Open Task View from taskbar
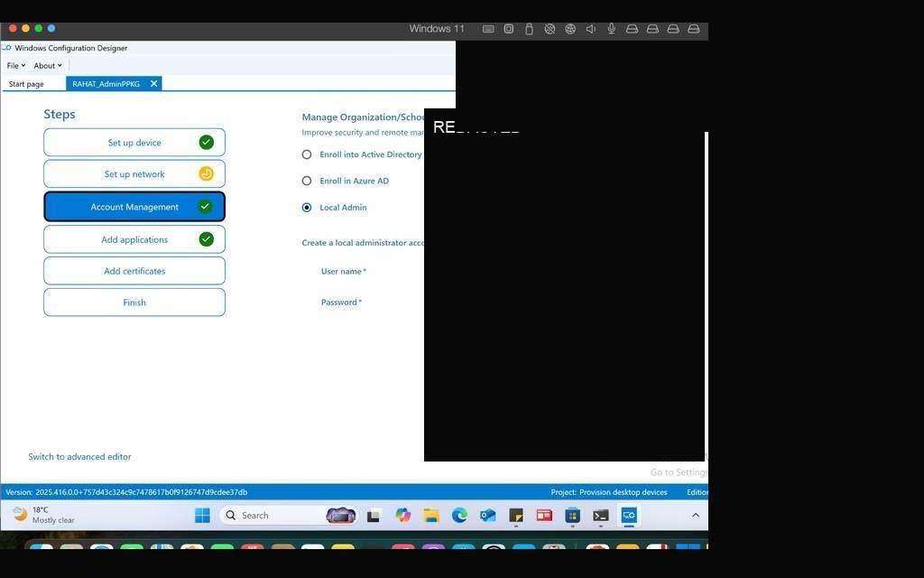The image size is (924, 578). (373, 516)
